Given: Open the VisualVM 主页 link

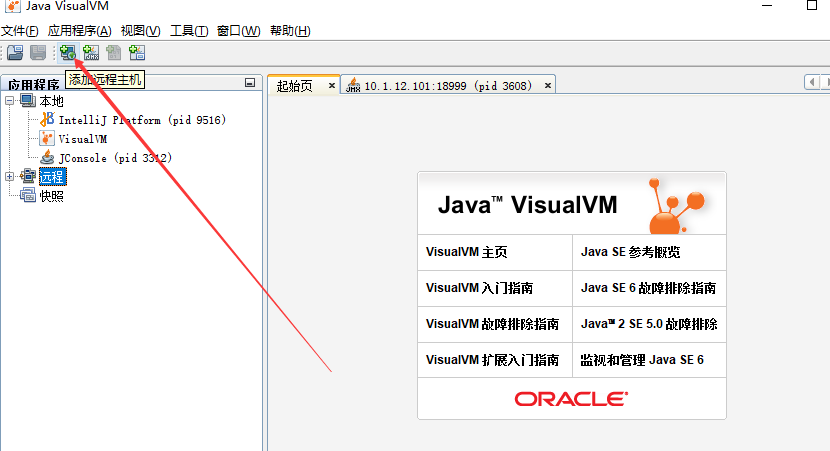Looking at the screenshot, I should (x=466, y=252).
